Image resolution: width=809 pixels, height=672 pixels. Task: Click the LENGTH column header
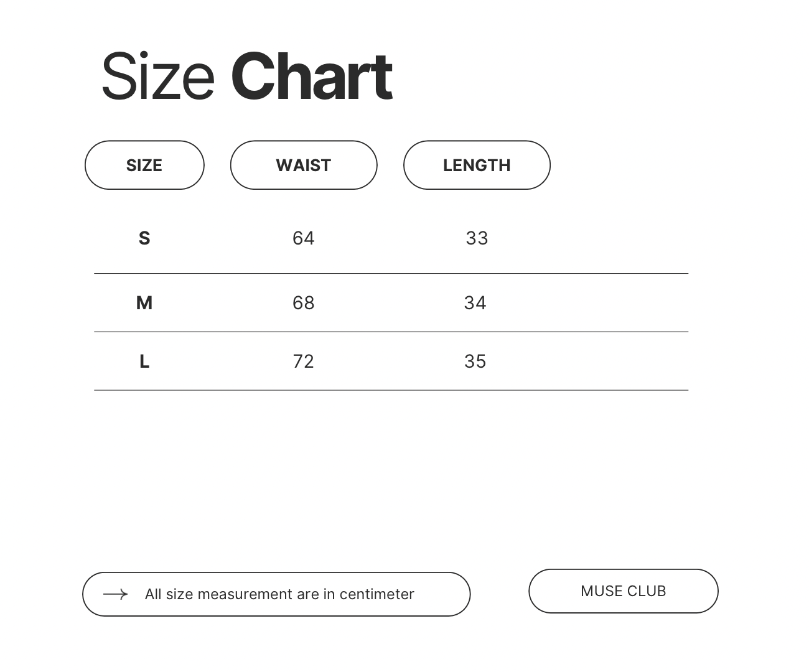(x=477, y=165)
